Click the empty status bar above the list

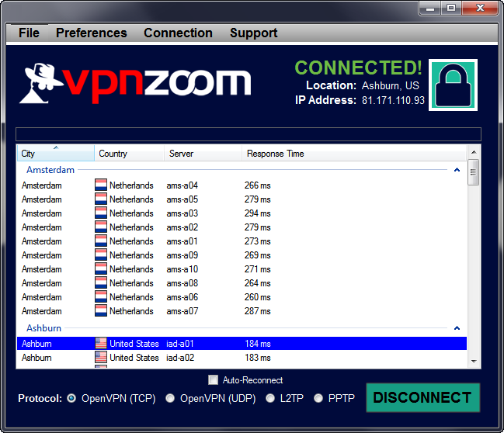[x=249, y=134]
